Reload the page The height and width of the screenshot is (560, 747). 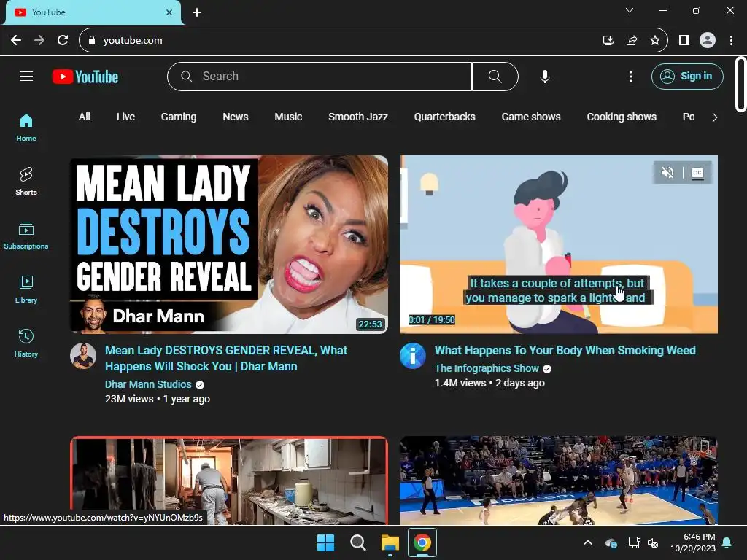point(63,41)
